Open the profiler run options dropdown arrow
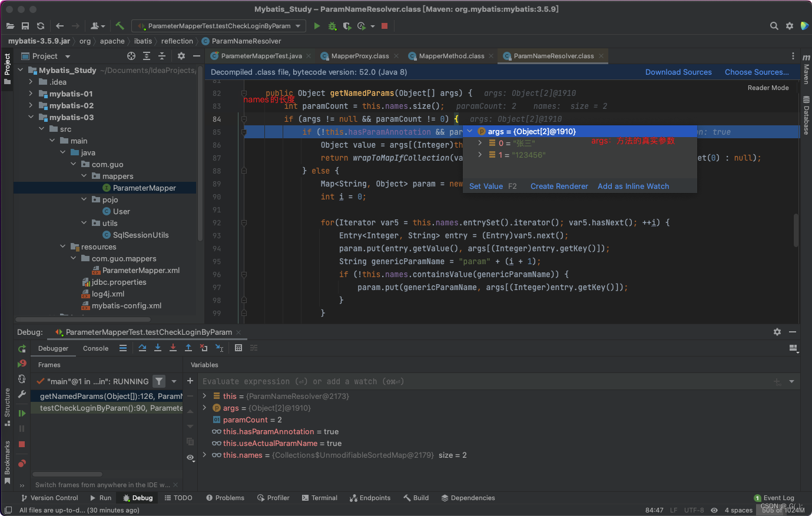 click(x=373, y=26)
